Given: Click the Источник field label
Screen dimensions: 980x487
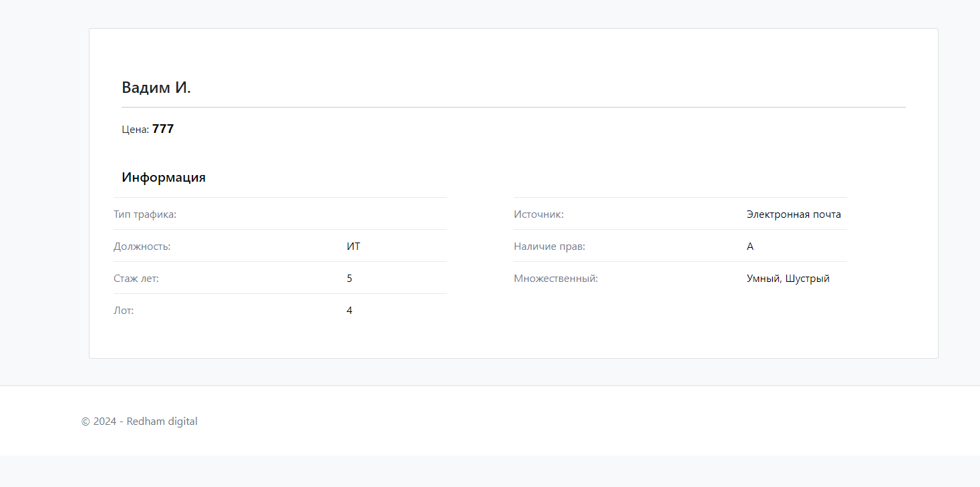Looking at the screenshot, I should point(539,214).
